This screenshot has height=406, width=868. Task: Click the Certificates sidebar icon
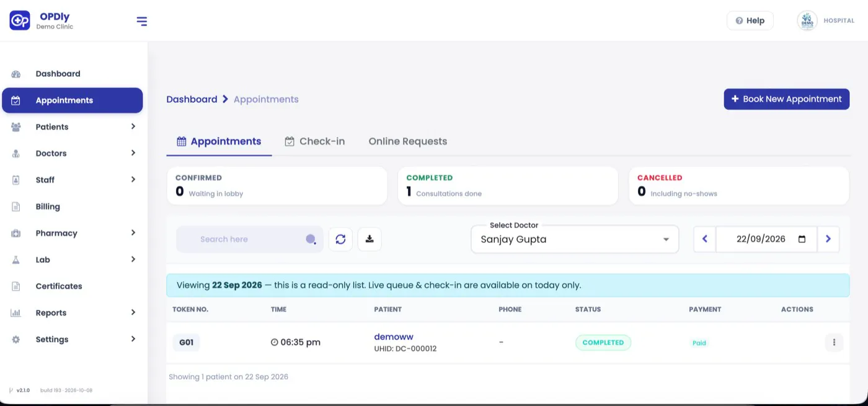point(16,286)
